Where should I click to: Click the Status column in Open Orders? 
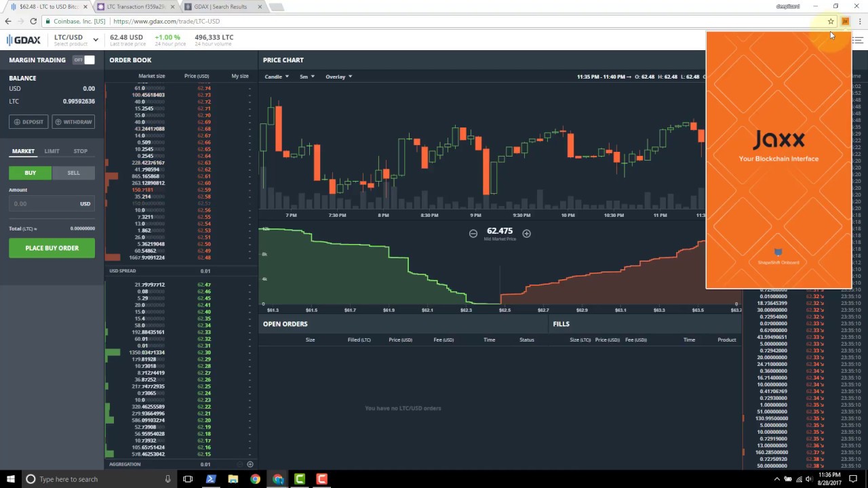pos(527,340)
